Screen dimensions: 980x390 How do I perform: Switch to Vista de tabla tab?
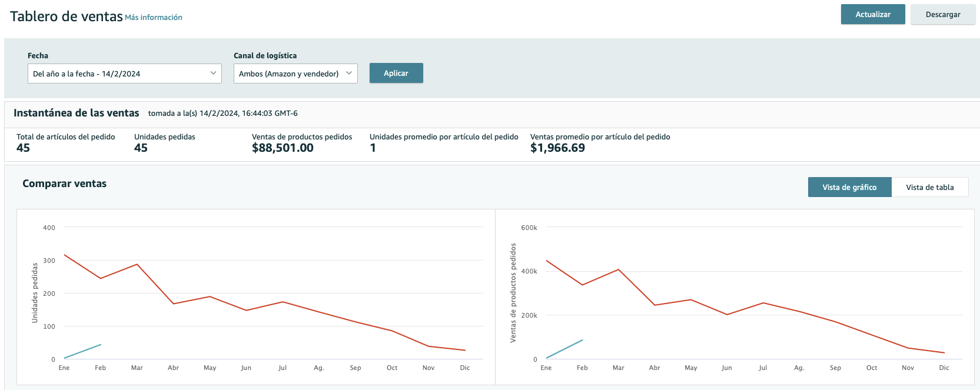tap(930, 187)
